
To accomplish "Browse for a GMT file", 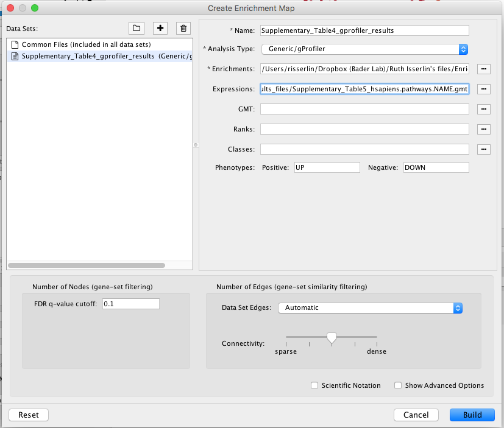I will (x=483, y=109).
